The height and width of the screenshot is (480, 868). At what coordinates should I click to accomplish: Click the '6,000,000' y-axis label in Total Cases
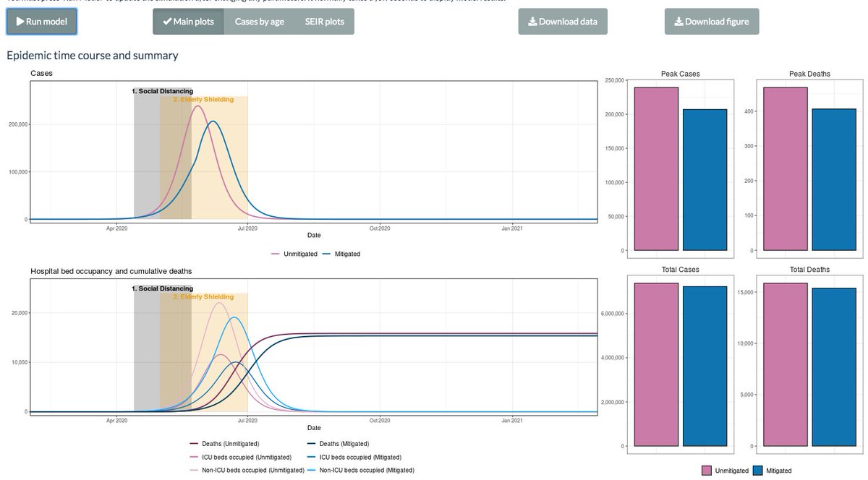pos(613,314)
